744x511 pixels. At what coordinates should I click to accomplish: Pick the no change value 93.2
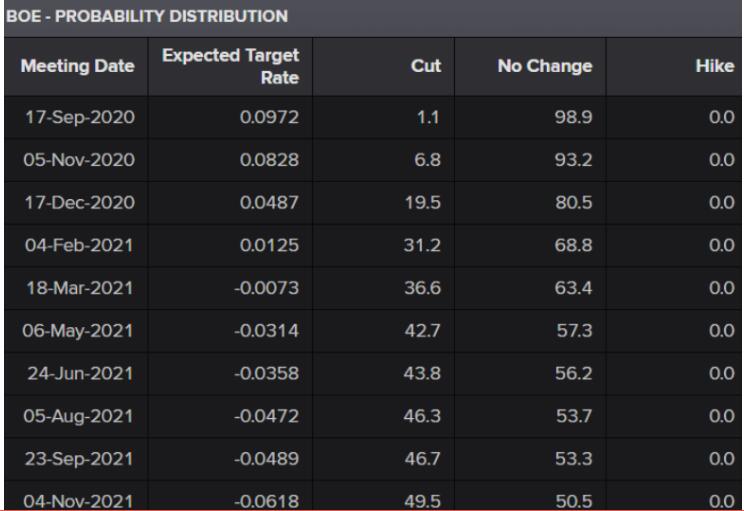[574, 160]
